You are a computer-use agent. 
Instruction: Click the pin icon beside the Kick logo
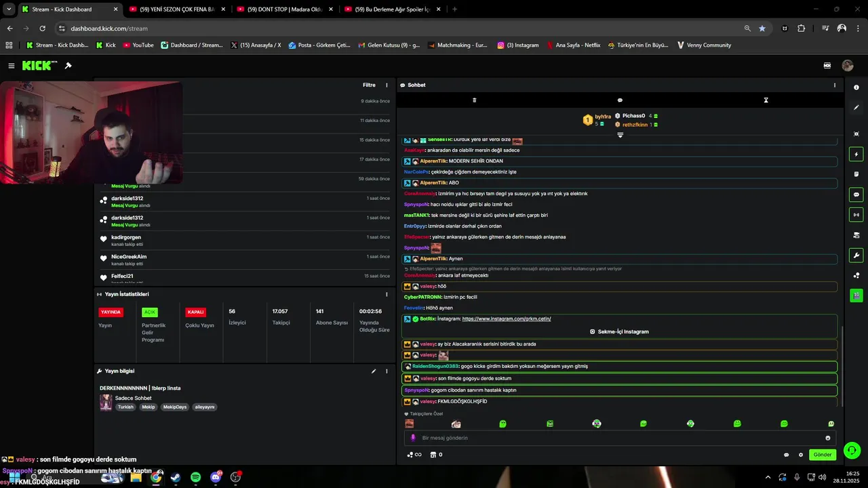coord(68,66)
